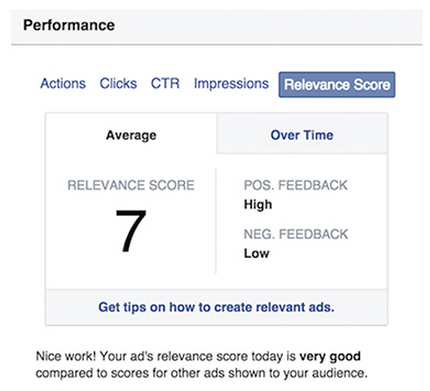Click the Performance panel heading
The image size is (430, 391).
point(69,25)
